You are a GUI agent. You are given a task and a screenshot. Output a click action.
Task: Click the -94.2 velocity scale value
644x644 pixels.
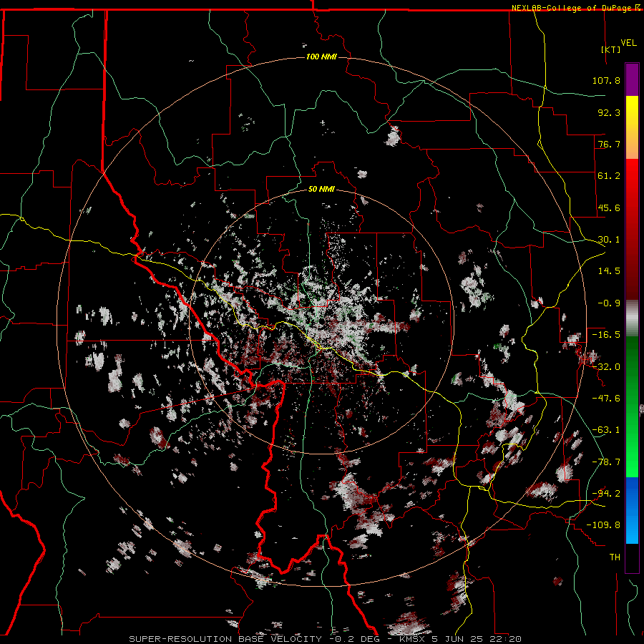click(606, 494)
